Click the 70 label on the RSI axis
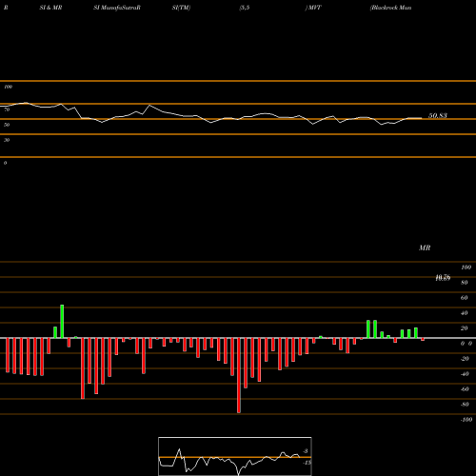Image resolution: width=476 pixels, height=476 pixels. [x=7, y=109]
